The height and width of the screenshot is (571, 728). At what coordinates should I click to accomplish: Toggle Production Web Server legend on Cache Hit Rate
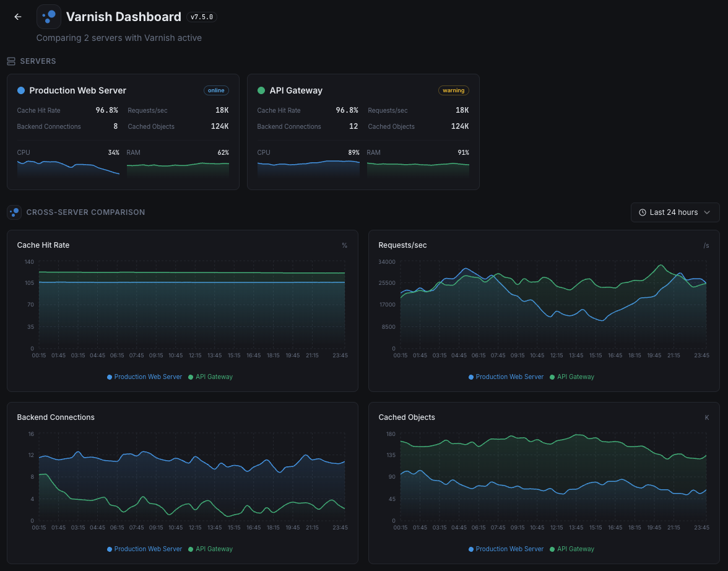click(x=144, y=377)
